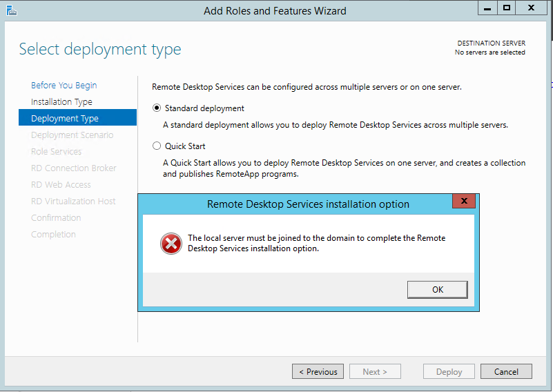Open the Before You Begin step

pos(64,86)
